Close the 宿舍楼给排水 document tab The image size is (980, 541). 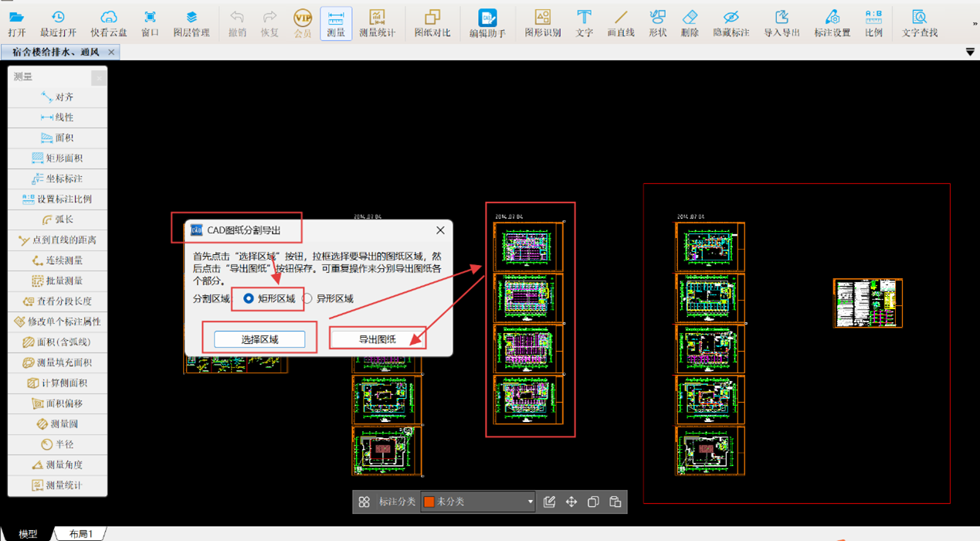click(x=111, y=52)
